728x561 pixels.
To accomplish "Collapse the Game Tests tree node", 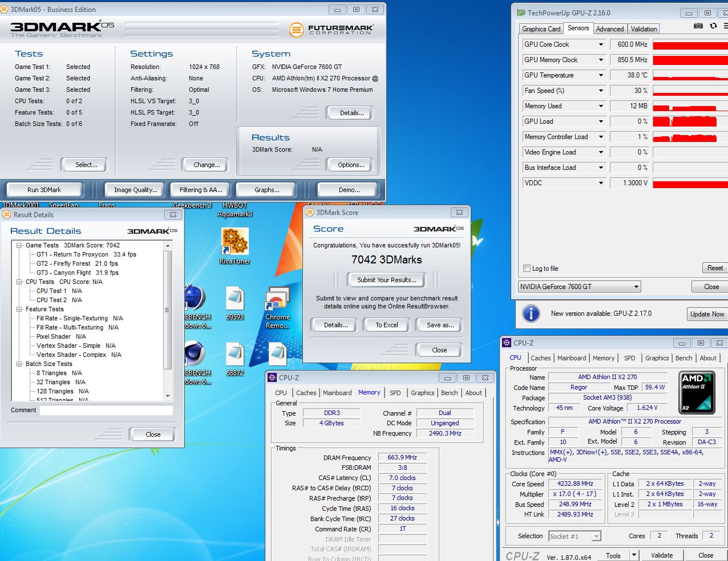I will pyautogui.click(x=19, y=246).
